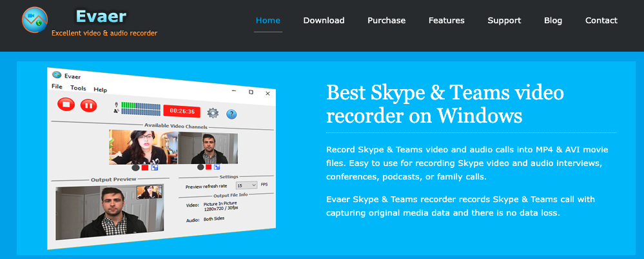Click the blue fullscreen icon under the man's video

point(217,167)
